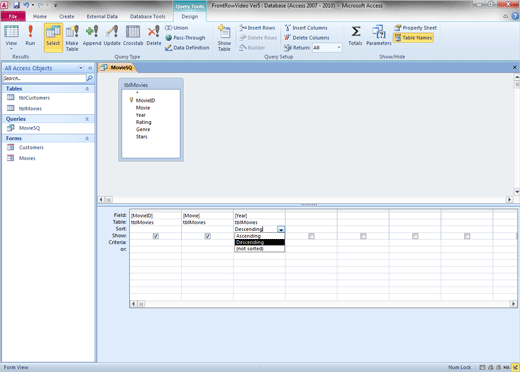Toggle Show checkbox in fourth grid column
Image resolution: width=520 pixels, height=372 pixels.
pos(311,236)
